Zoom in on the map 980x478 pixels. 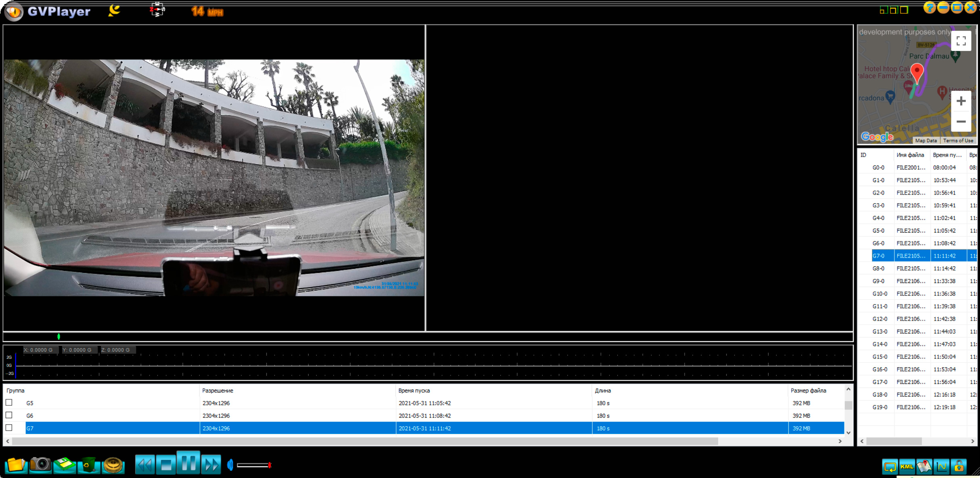click(x=961, y=101)
